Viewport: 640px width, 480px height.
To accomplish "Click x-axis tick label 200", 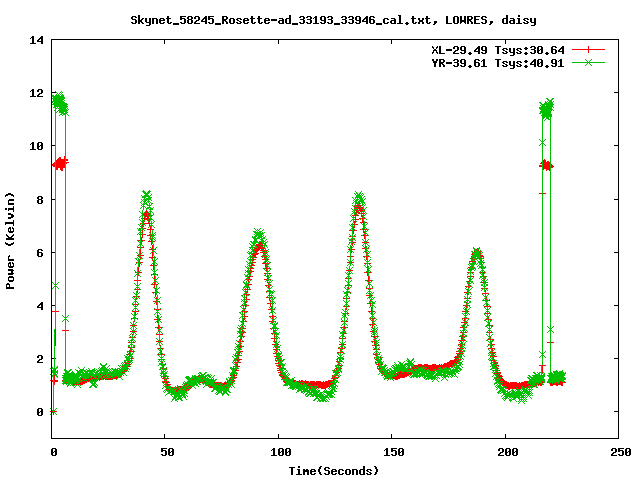I will 507,452.
